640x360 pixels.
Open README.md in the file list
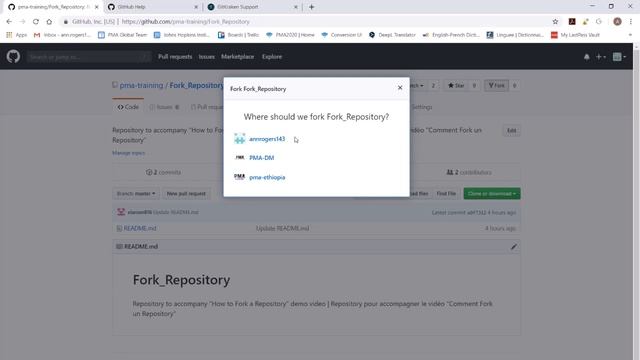(x=140, y=228)
